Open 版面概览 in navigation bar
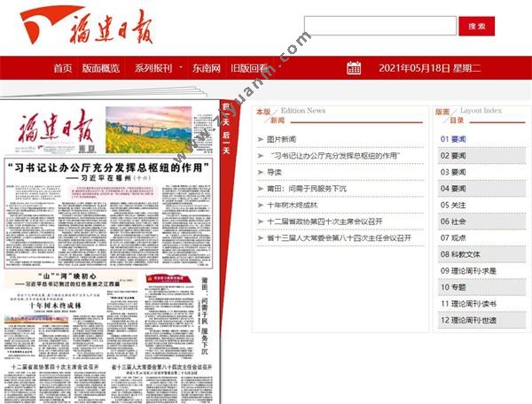The image size is (532, 404). 101,68
